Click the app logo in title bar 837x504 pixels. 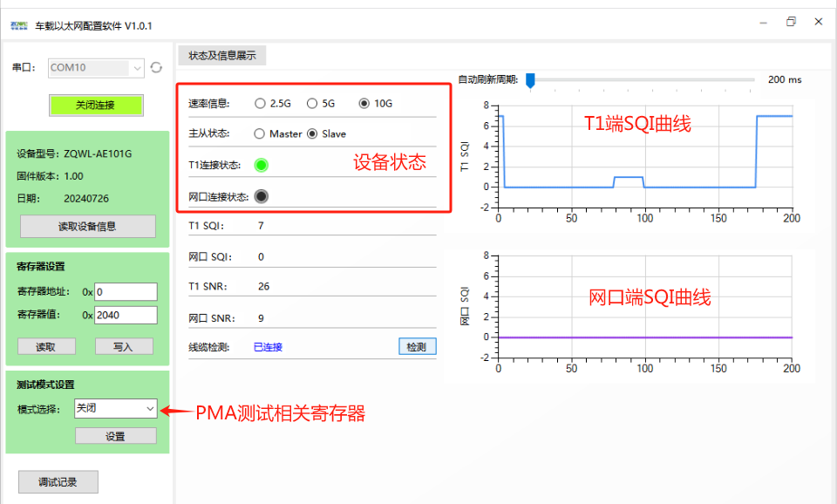pos(20,26)
